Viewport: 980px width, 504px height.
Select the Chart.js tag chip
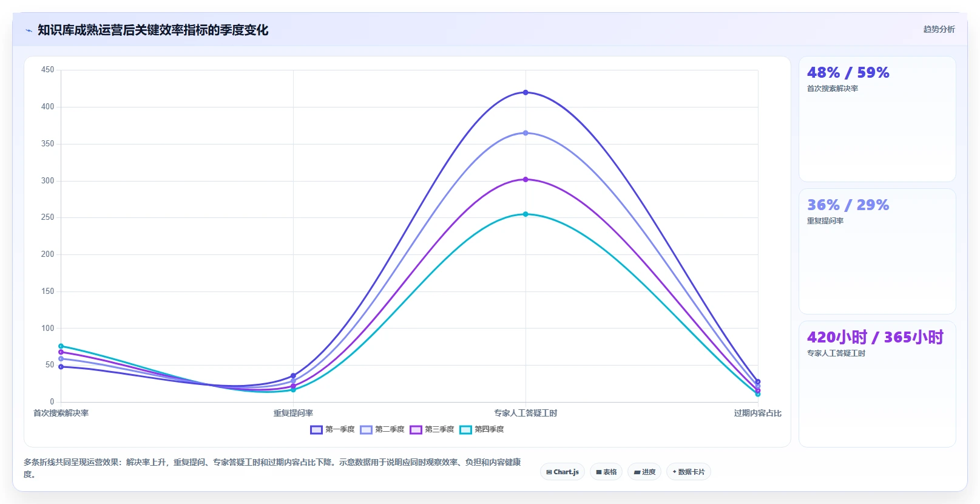[563, 472]
